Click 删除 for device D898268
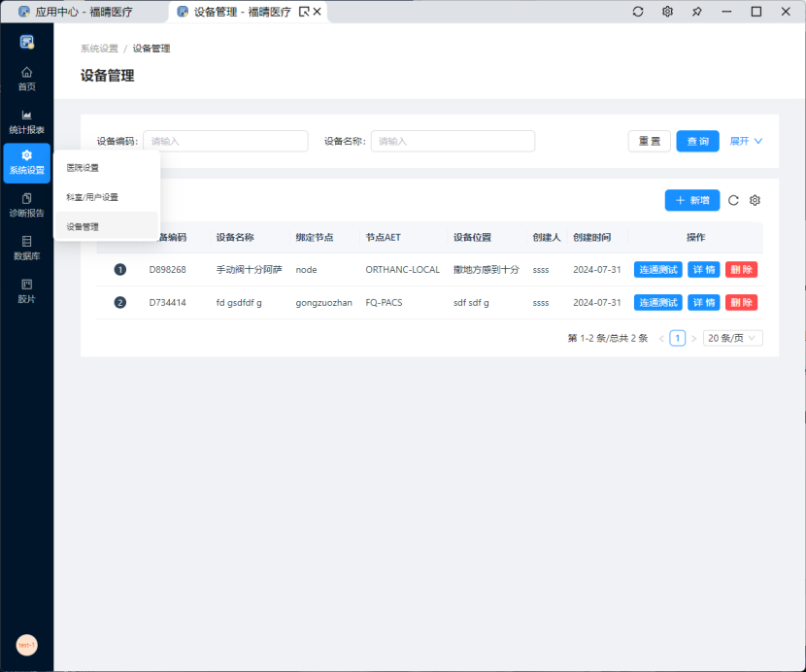The image size is (806, 672). click(x=741, y=269)
